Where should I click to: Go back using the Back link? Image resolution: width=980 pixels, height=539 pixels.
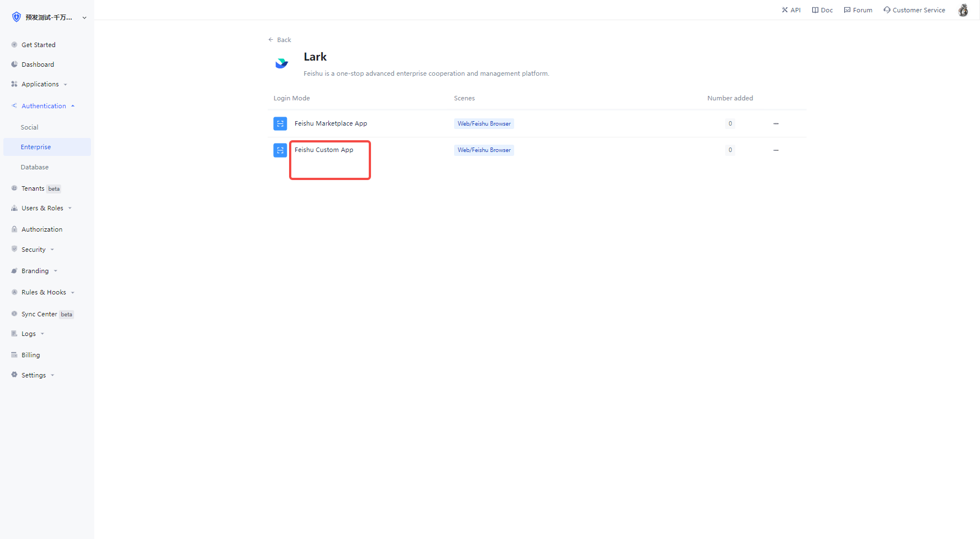pyautogui.click(x=280, y=40)
